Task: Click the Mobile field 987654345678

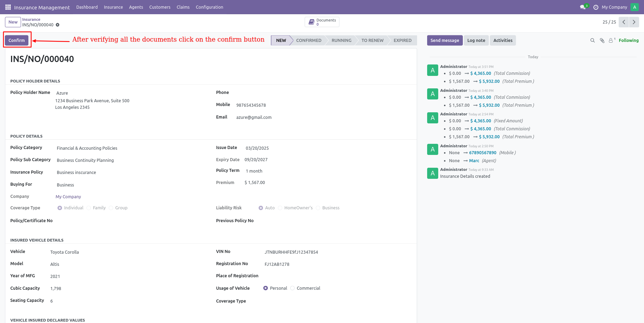Action: click(251, 105)
